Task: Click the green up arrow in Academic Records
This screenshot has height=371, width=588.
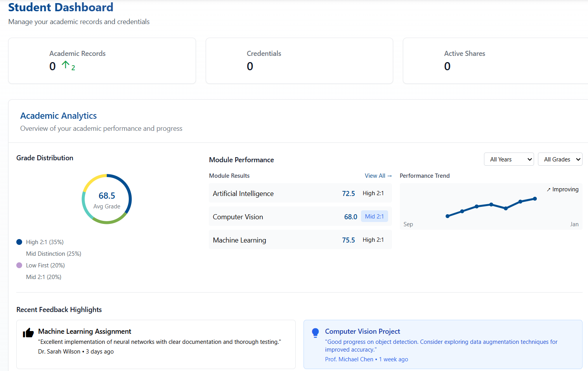Action: coord(66,65)
